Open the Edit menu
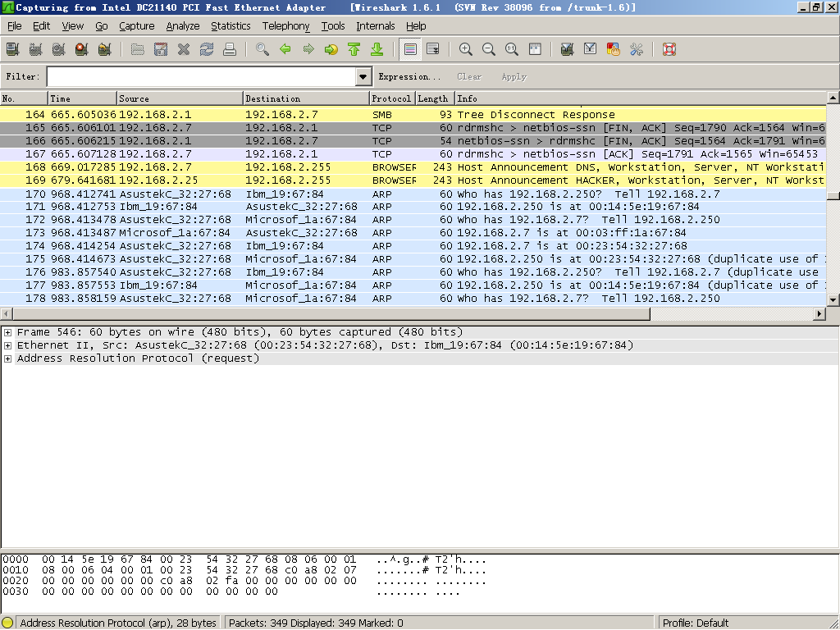 click(x=41, y=25)
